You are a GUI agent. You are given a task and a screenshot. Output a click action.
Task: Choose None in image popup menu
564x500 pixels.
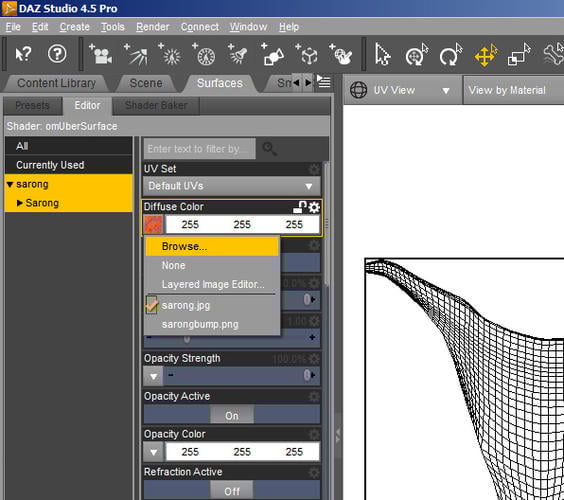tap(212, 265)
